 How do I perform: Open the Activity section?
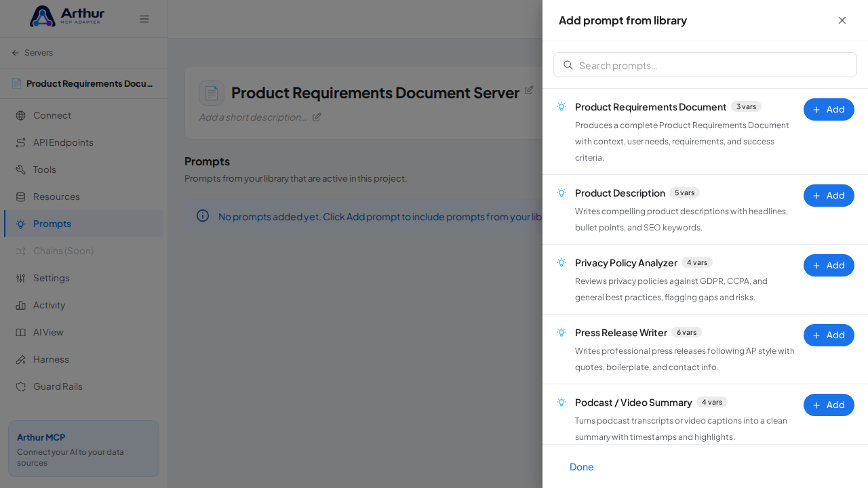click(x=83, y=305)
